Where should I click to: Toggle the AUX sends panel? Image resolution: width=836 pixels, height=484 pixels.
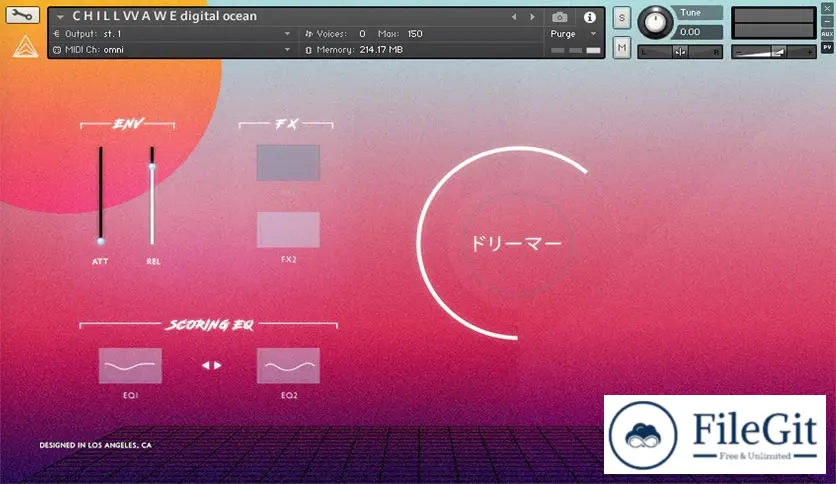click(x=827, y=34)
